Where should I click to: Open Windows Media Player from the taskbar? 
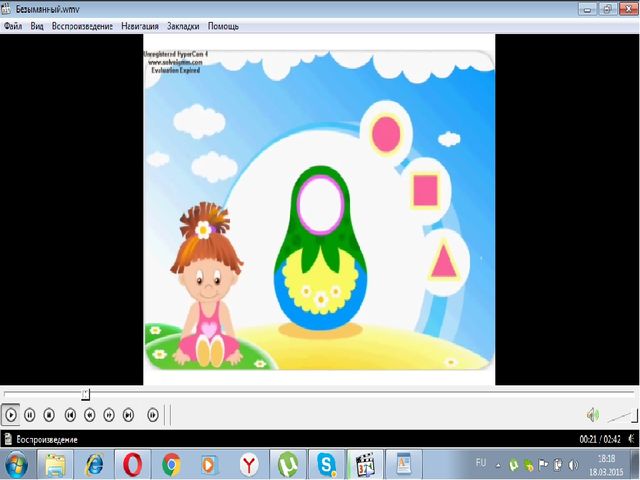point(209,464)
